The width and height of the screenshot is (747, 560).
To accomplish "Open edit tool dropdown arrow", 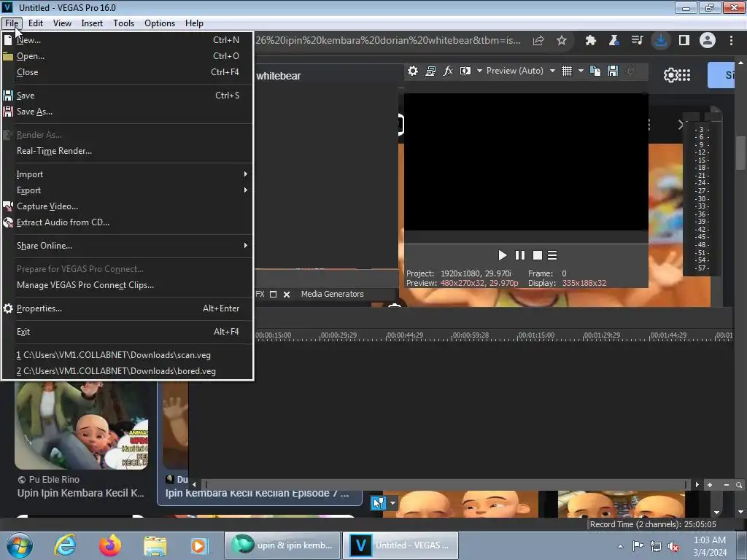I will point(392,503).
